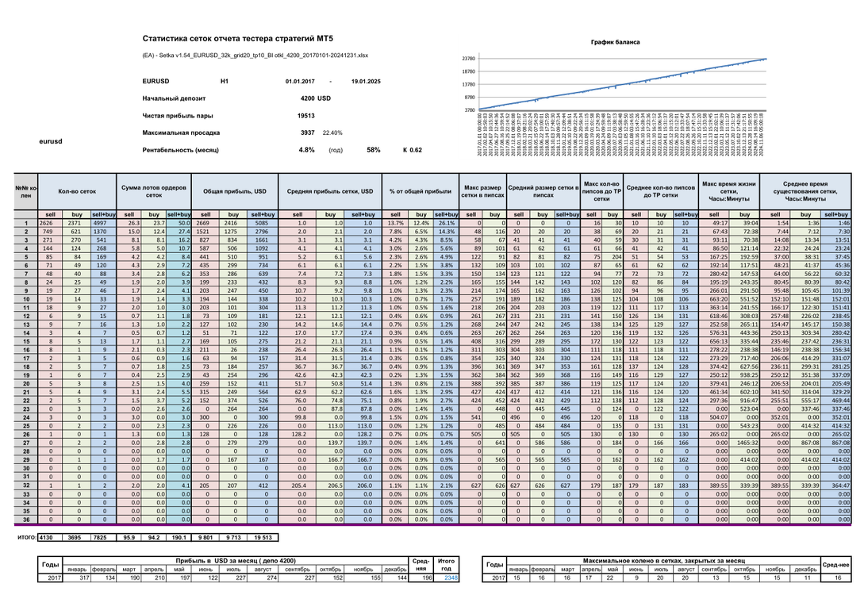Viewport: 868px width, 595px height.
Task: Click the 'EURUSD' symbol label in header
Action: 156,82
